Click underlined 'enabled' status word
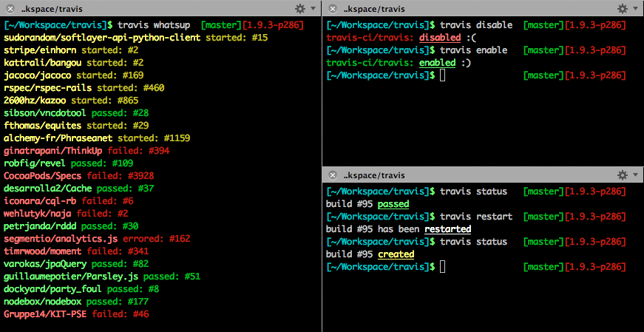 point(437,63)
